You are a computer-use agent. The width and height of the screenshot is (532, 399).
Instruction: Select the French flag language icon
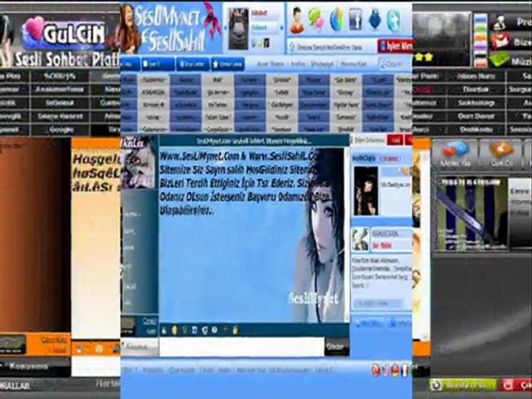click(x=405, y=371)
